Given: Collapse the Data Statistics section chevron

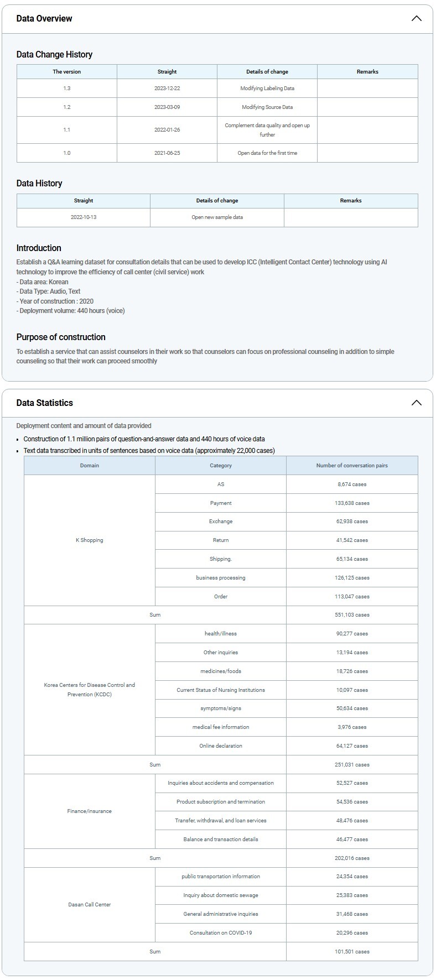Looking at the screenshot, I should (416, 403).
